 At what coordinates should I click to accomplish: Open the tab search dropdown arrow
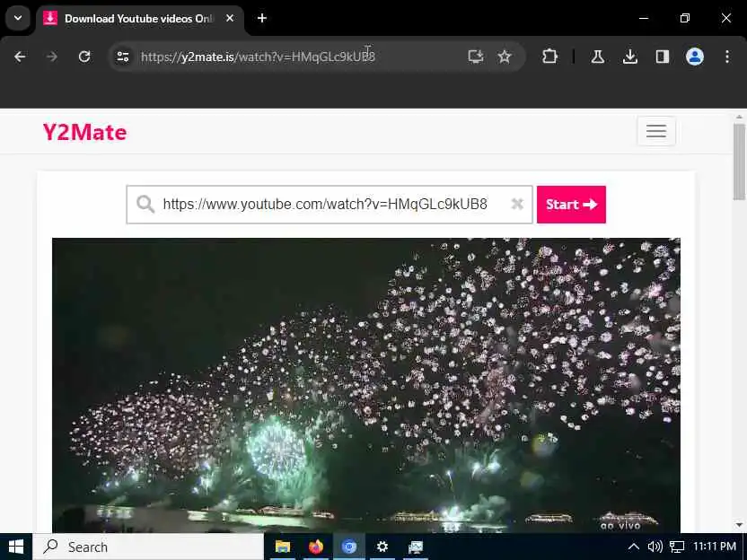click(x=18, y=18)
